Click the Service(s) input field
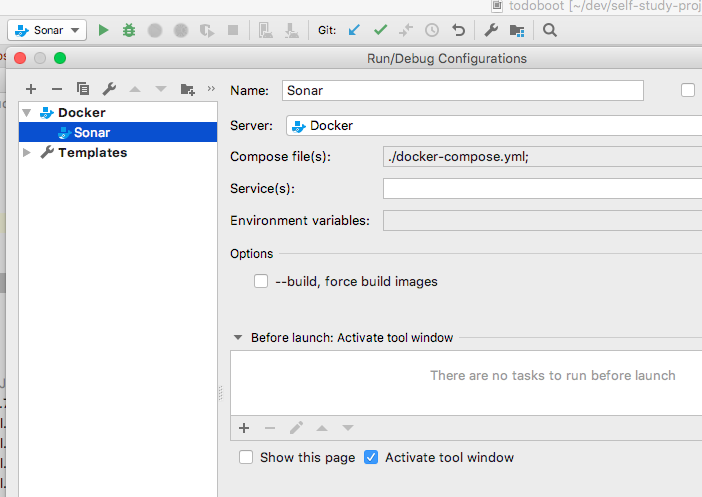The image size is (702, 497). [x=540, y=188]
